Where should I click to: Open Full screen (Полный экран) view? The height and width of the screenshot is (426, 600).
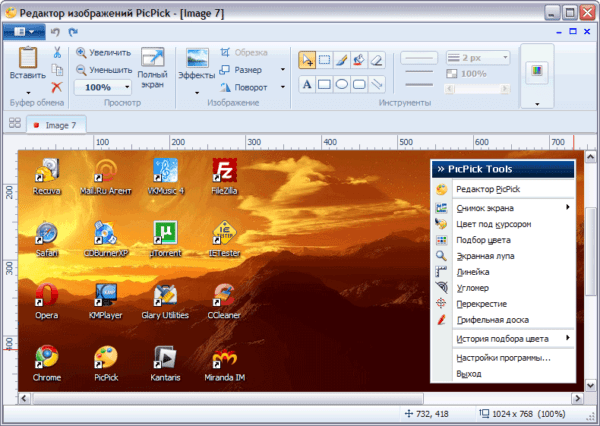pos(152,68)
